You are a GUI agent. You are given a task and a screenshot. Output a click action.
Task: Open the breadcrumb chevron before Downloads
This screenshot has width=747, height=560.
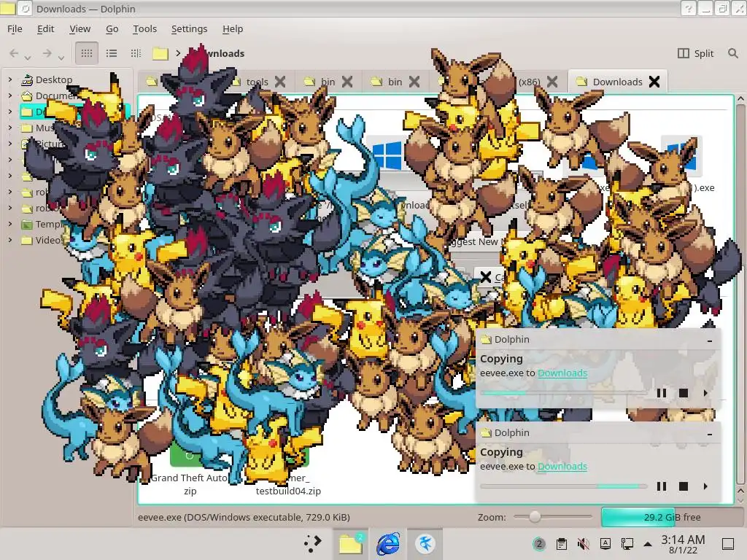point(178,52)
